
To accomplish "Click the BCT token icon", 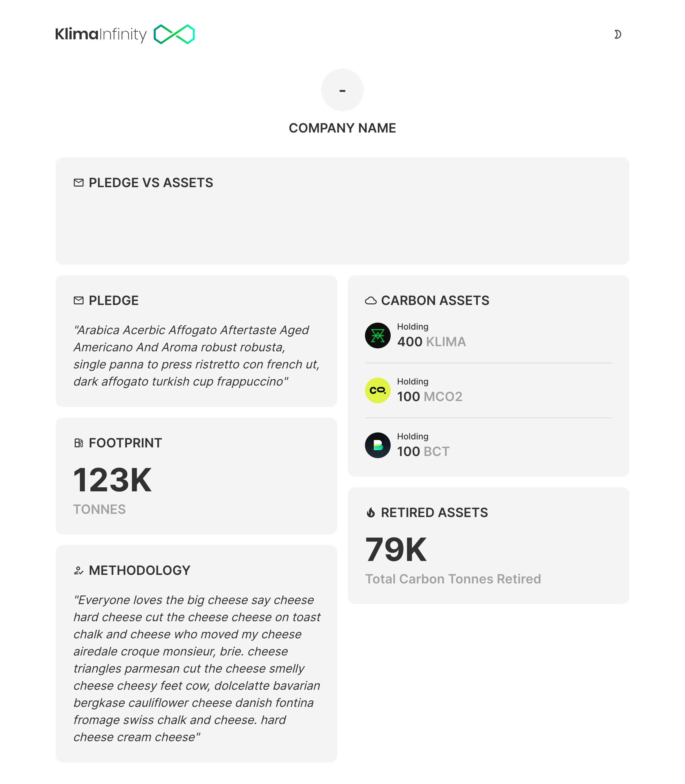I will (x=377, y=445).
